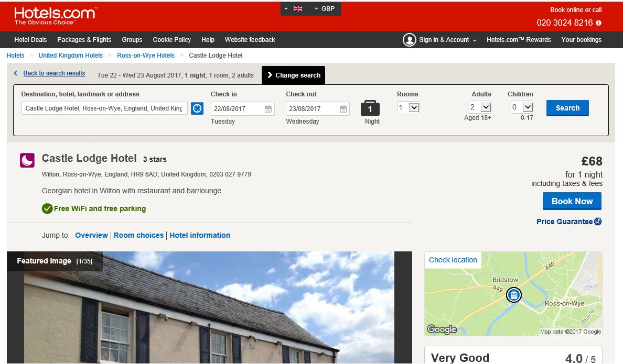
Task: Click the blue Search button
Action: pyautogui.click(x=567, y=108)
